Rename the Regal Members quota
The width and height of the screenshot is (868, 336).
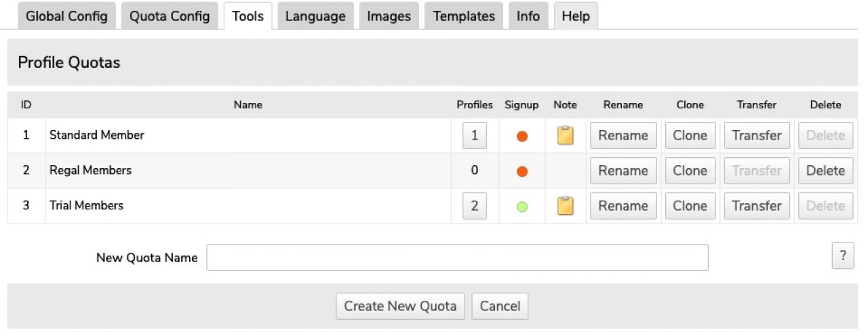coord(623,171)
